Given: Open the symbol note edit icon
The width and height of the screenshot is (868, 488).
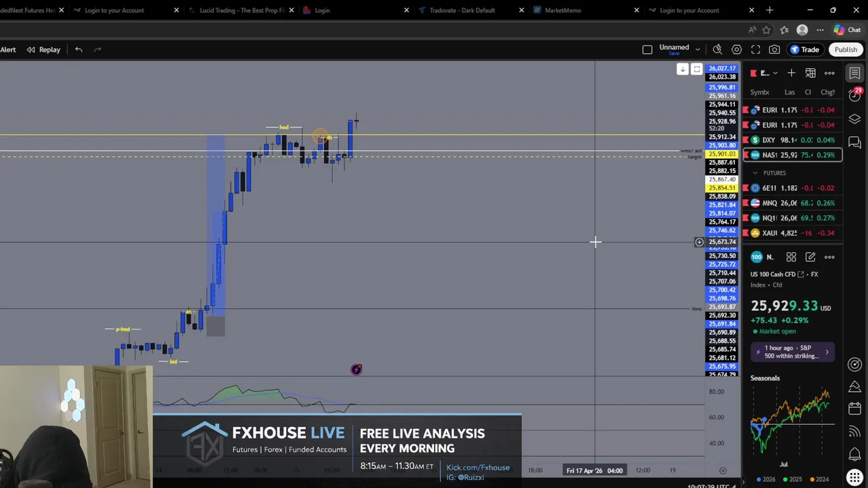Looking at the screenshot, I should (x=810, y=257).
